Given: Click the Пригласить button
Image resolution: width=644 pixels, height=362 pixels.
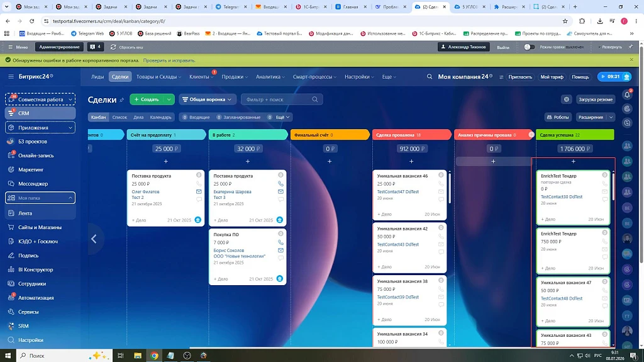Looking at the screenshot, I should [x=520, y=77].
